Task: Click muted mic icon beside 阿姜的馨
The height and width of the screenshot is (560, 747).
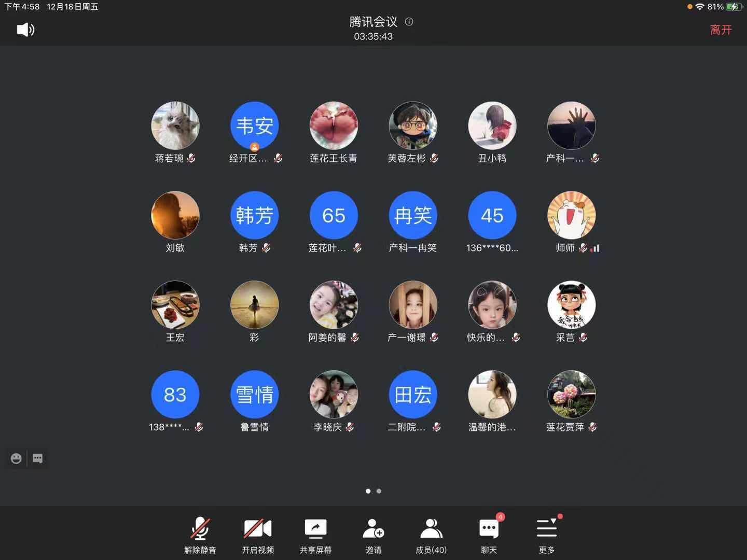Action: tap(355, 338)
